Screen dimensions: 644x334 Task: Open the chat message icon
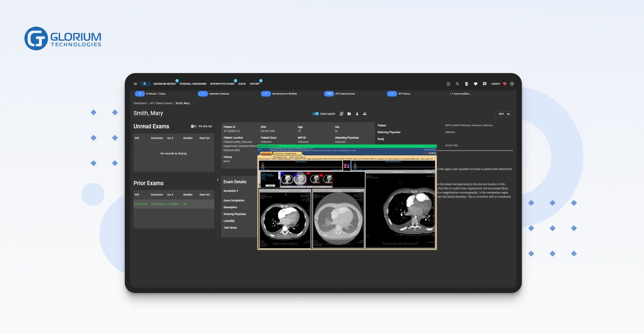(x=485, y=84)
